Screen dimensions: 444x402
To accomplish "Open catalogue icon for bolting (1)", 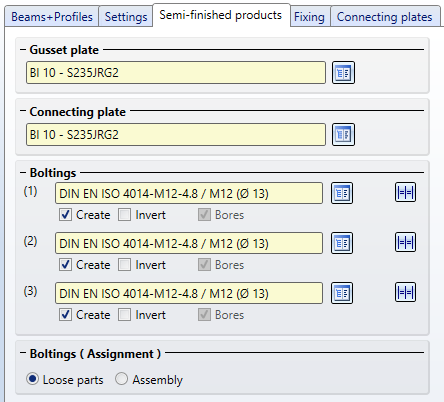I will (342, 193).
